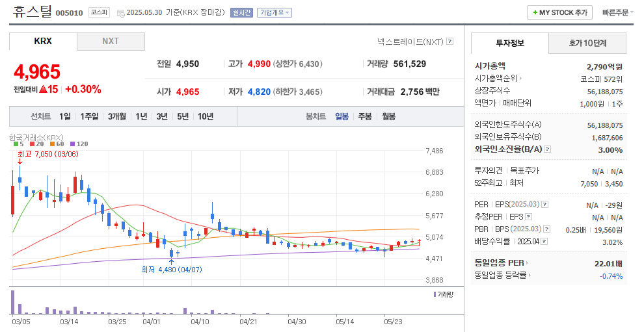
Task: Click the stock code 005010
Action: click(x=69, y=13)
